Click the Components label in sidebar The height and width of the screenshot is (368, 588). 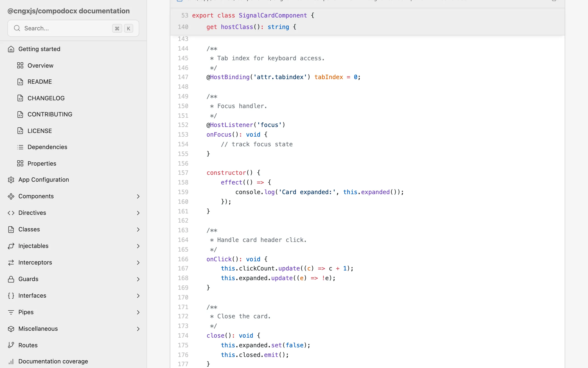[36, 196]
